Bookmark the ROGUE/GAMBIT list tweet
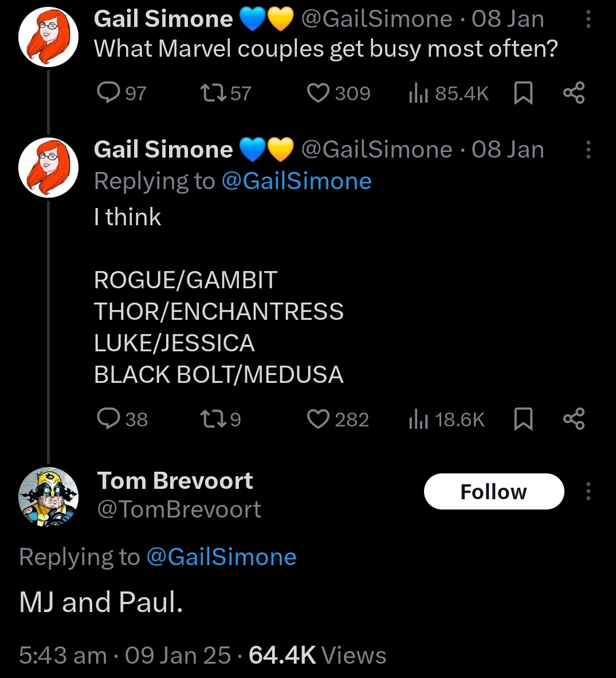 point(523,419)
